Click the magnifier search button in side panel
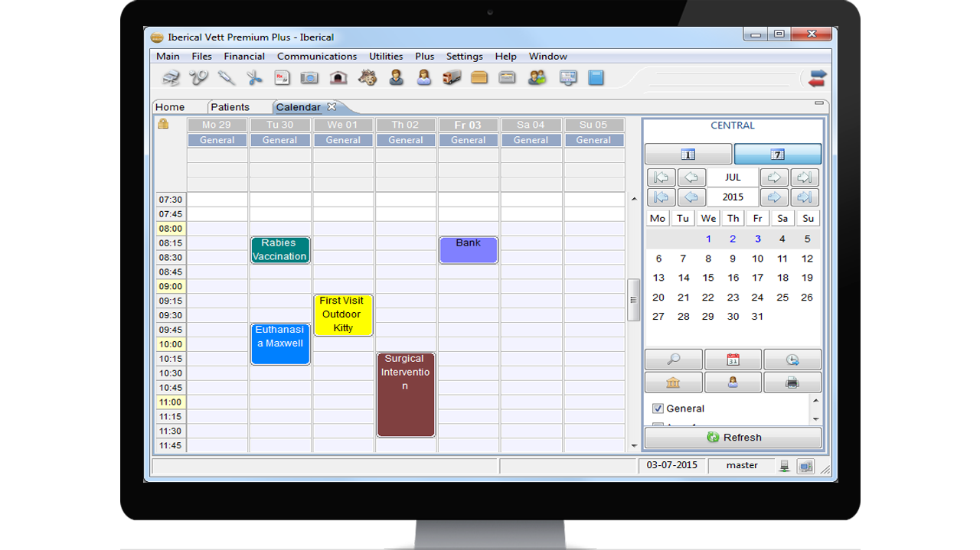The image size is (980, 550). pos(673,360)
